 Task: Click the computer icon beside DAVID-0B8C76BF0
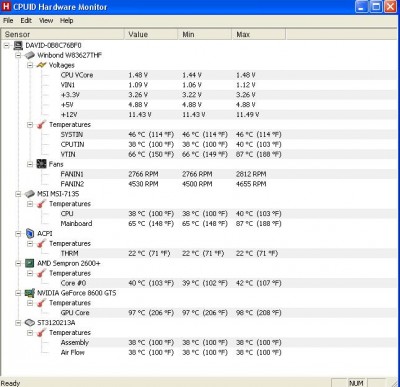18,45
